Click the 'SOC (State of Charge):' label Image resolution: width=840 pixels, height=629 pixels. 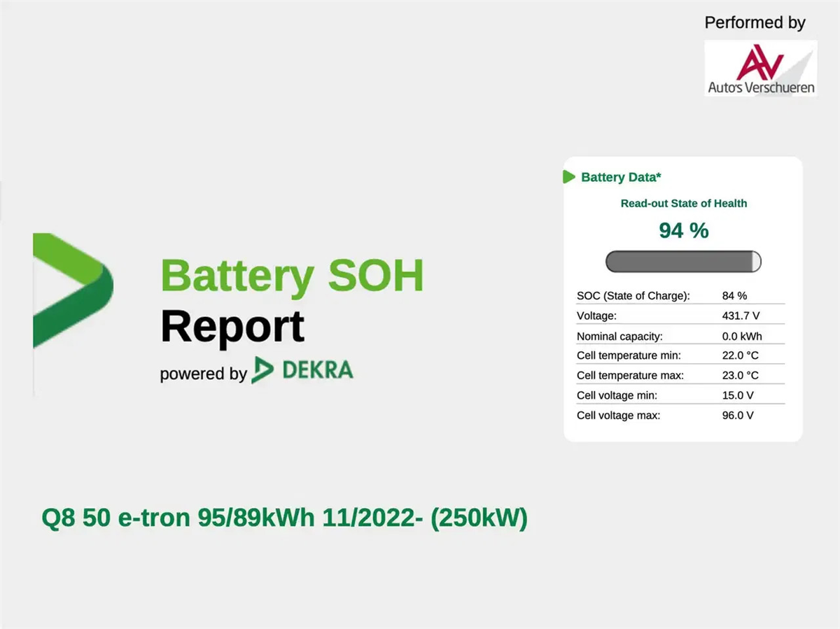pos(633,296)
